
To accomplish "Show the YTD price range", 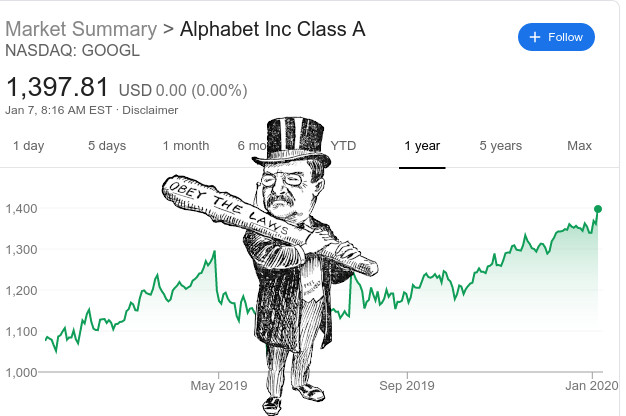I will (x=343, y=146).
